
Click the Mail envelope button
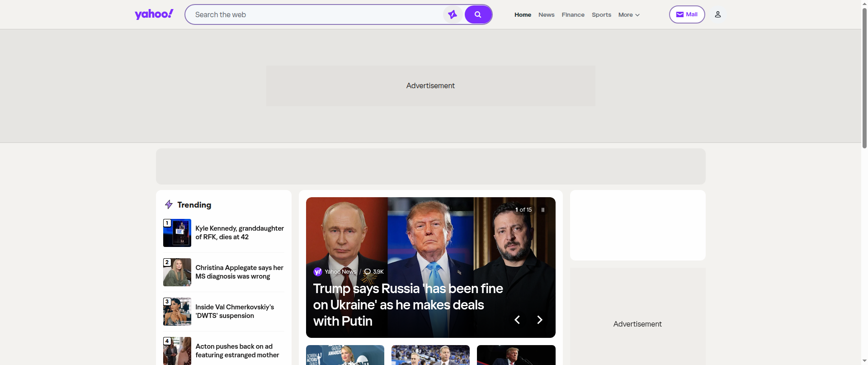(687, 14)
